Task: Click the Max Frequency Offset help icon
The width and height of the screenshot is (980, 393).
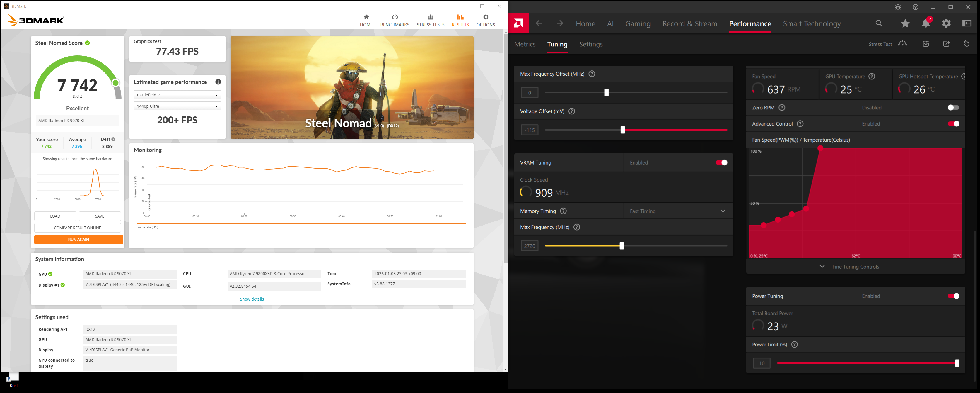Action: pyautogui.click(x=592, y=74)
